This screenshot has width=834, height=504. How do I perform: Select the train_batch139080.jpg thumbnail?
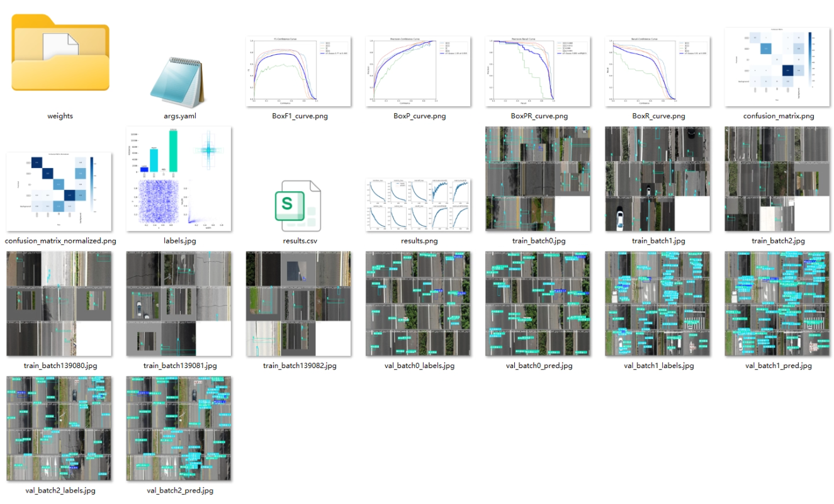60,304
